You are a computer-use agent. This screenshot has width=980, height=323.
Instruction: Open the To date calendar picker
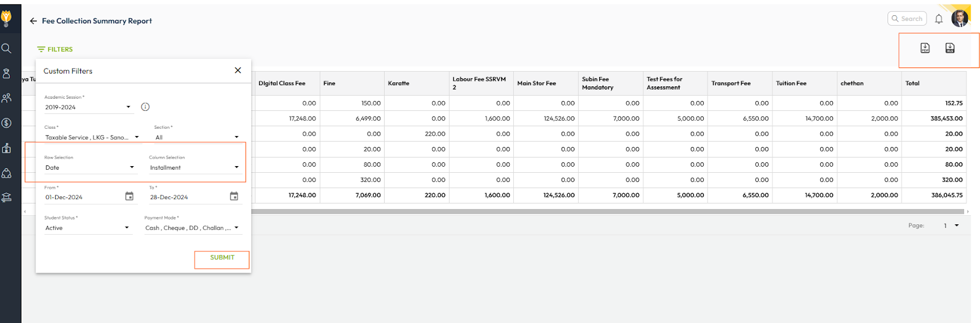[234, 196]
